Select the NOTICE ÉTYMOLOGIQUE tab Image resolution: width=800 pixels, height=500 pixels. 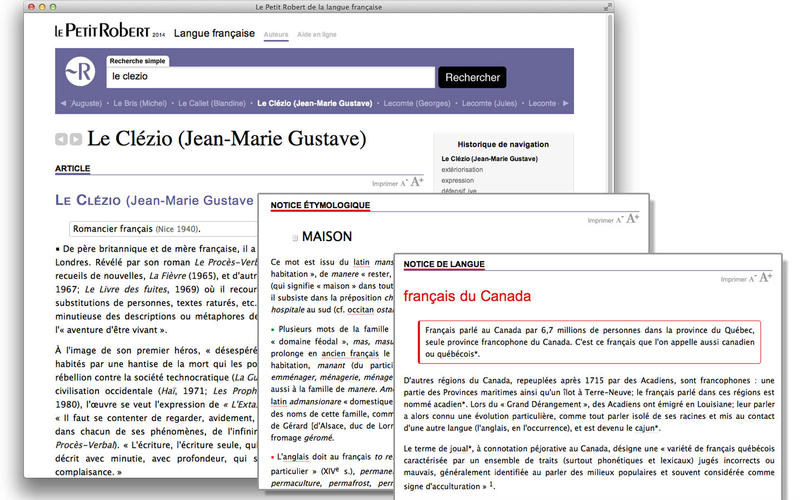(320, 205)
